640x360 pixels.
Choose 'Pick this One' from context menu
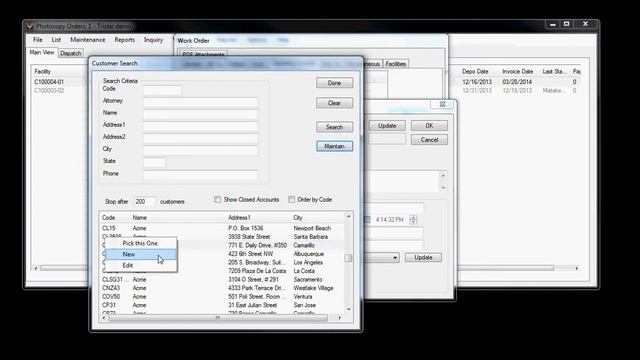pyautogui.click(x=140, y=243)
